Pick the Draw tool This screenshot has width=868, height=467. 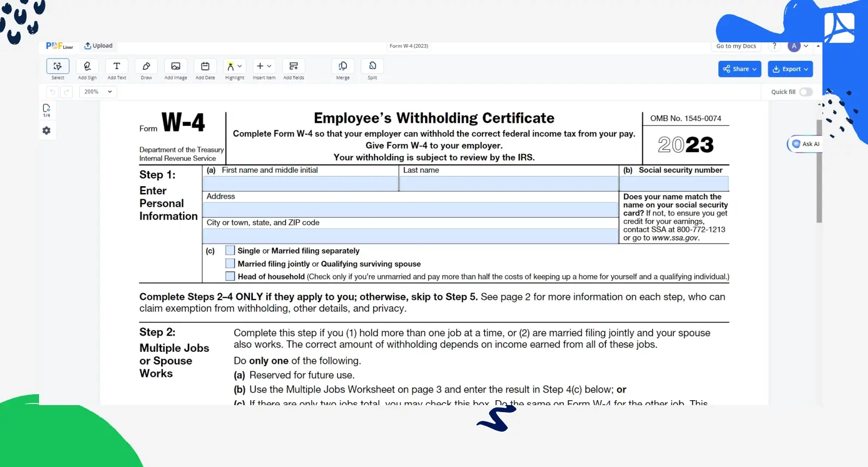[x=146, y=66]
